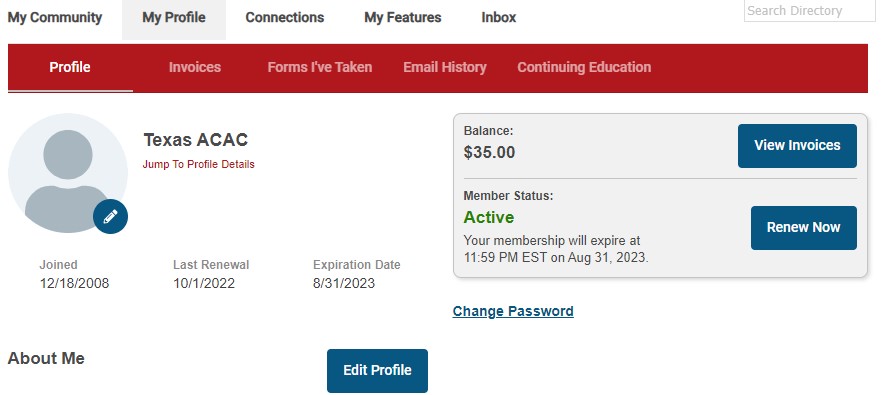Open the Continuing Education sub-tab
This screenshot has height=395, width=886.
(584, 68)
